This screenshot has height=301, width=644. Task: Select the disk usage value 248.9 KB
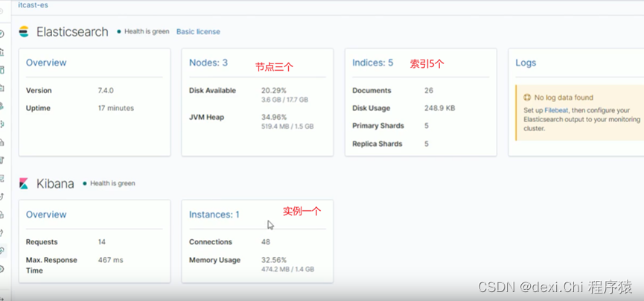tap(439, 108)
